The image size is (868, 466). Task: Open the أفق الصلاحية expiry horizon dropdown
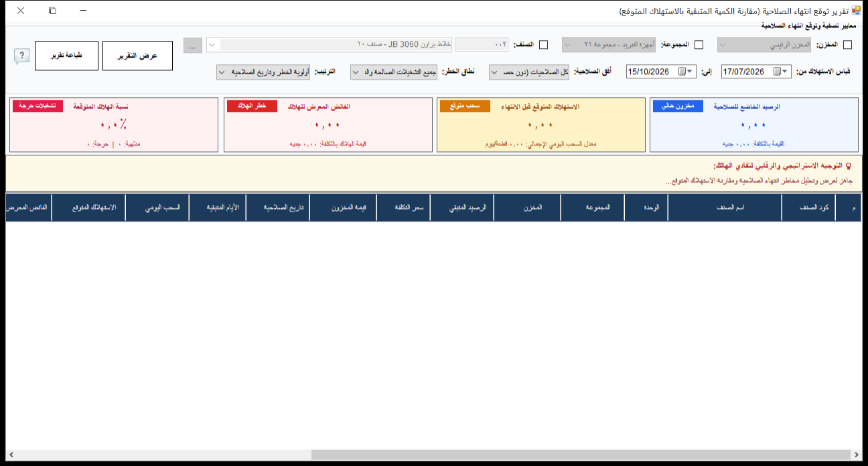pyautogui.click(x=529, y=72)
